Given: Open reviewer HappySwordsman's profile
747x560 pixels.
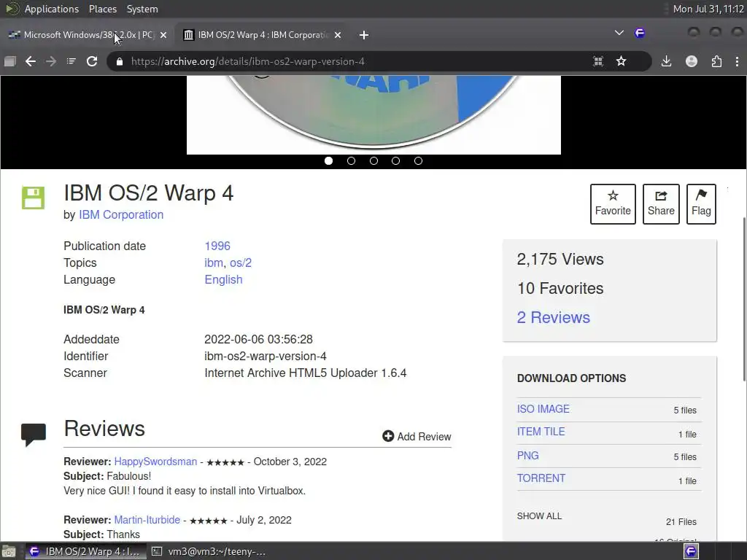Looking at the screenshot, I should 155,462.
